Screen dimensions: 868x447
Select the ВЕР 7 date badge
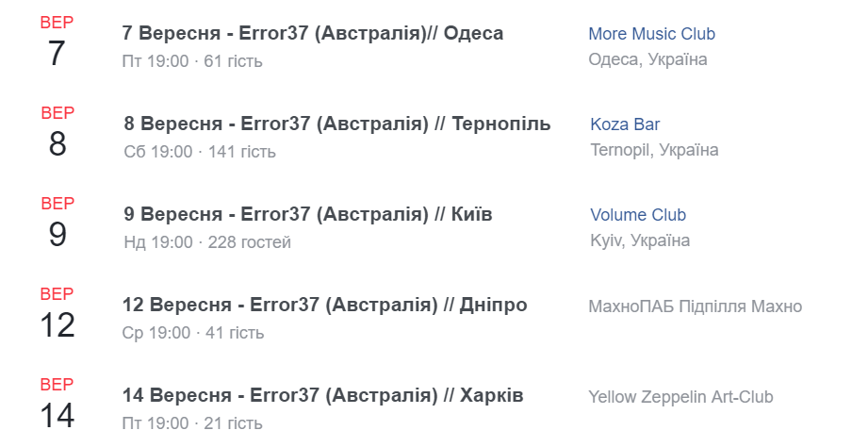pyautogui.click(x=57, y=43)
